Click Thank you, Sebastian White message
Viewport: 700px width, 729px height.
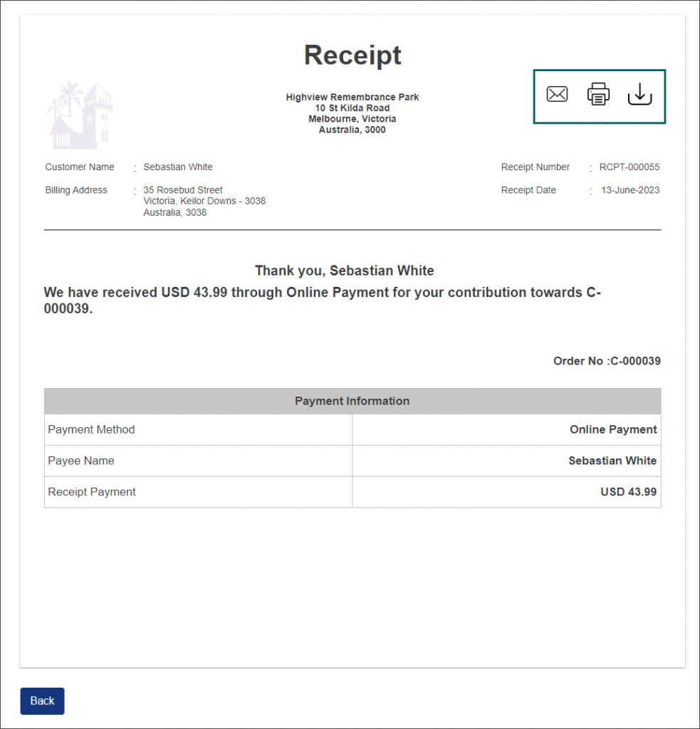[x=344, y=271]
